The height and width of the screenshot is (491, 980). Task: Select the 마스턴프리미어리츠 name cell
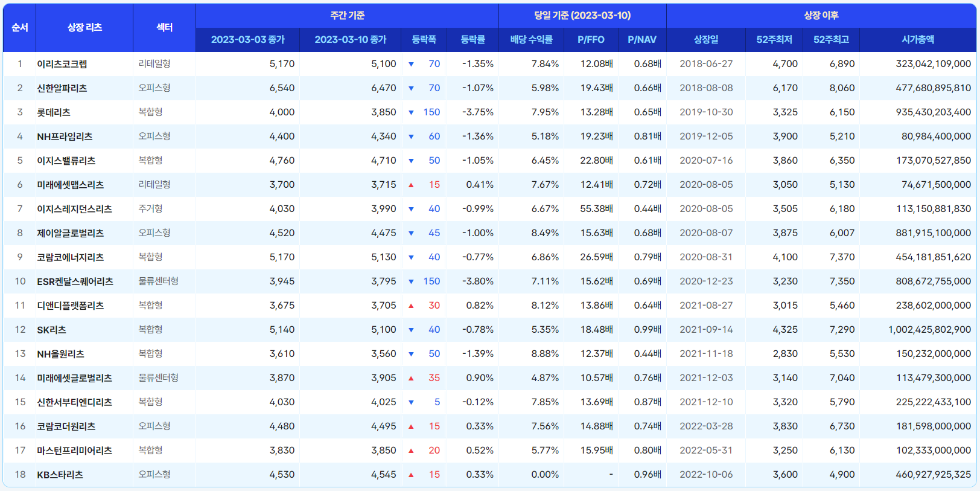click(x=84, y=451)
